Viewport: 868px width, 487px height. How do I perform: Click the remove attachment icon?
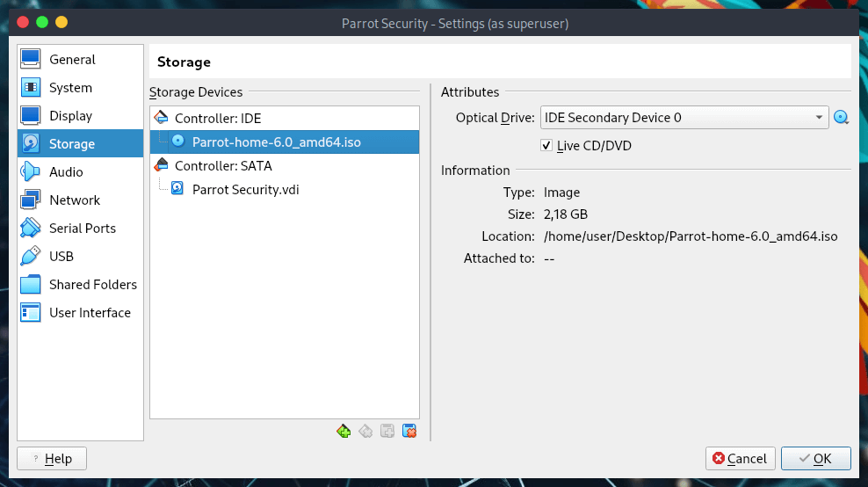[409, 431]
